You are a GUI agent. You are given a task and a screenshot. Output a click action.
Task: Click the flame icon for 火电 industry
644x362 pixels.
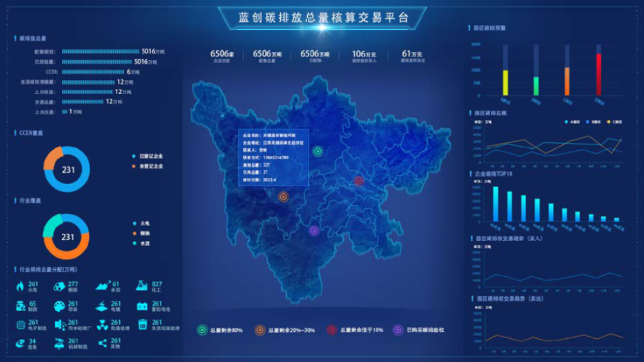tap(19, 285)
